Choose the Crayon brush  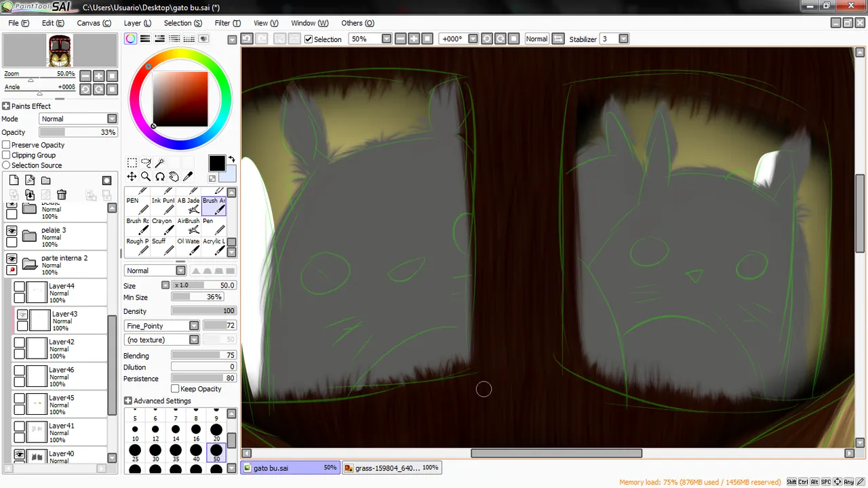(163, 226)
